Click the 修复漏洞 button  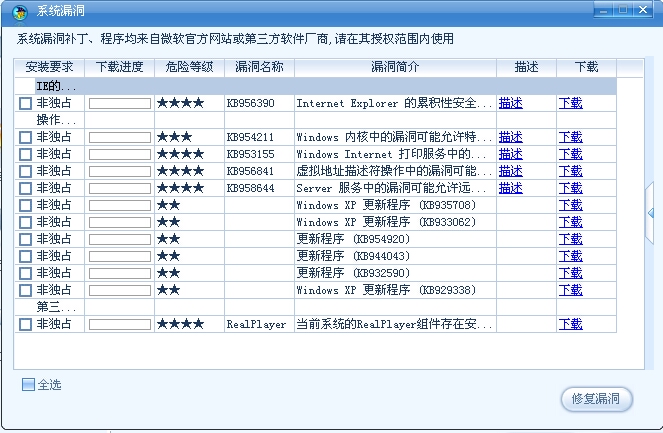point(596,399)
